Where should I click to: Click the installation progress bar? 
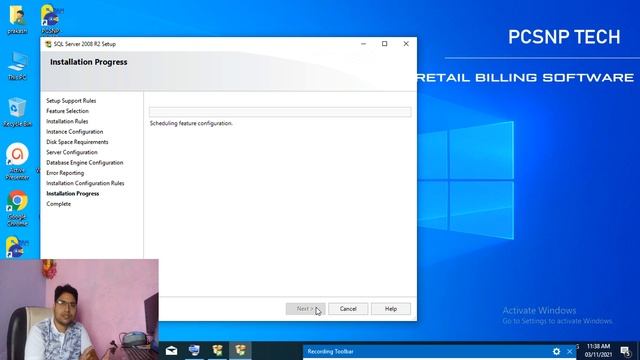point(280,112)
